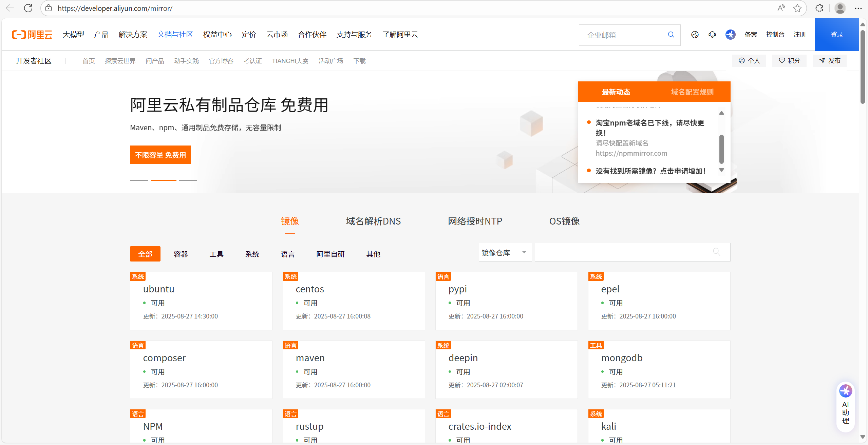Expand the 镜像仓库 dropdown
Image resolution: width=868 pixels, height=445 pixels.
click(x=505, y=252)
